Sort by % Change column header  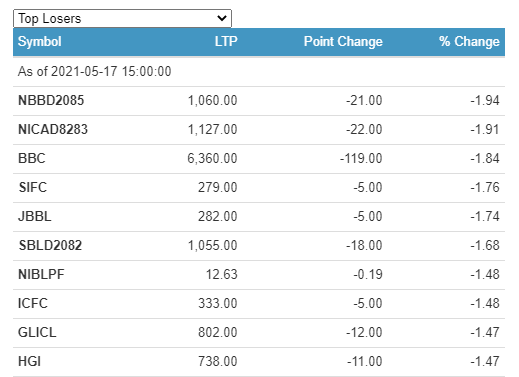(x=469, y=42)
